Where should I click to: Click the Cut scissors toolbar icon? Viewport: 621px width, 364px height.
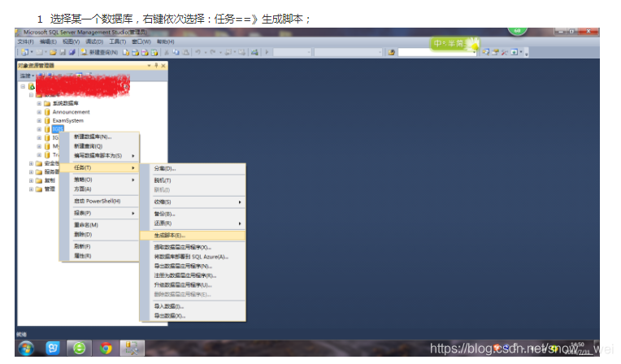click(167, 52)
